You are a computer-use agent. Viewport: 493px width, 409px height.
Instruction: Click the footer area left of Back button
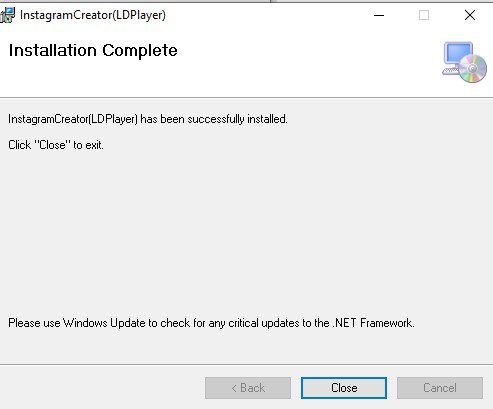[x=100, y=388]
